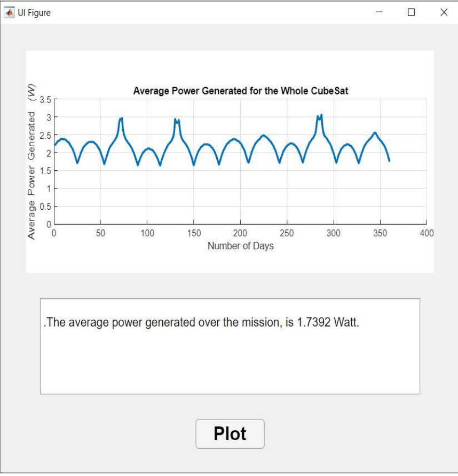Screen dimensions: 458x476
Task: Click the double peak near day 130
Action: click(177, 120)
